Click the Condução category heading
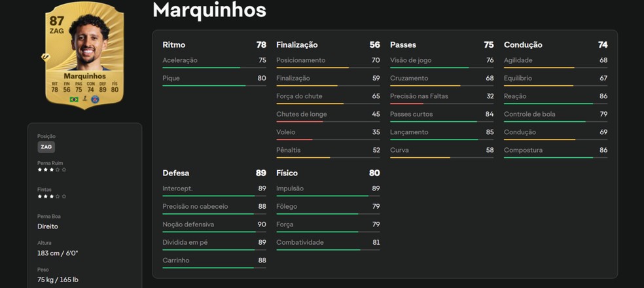 click(x=523, y=45)
